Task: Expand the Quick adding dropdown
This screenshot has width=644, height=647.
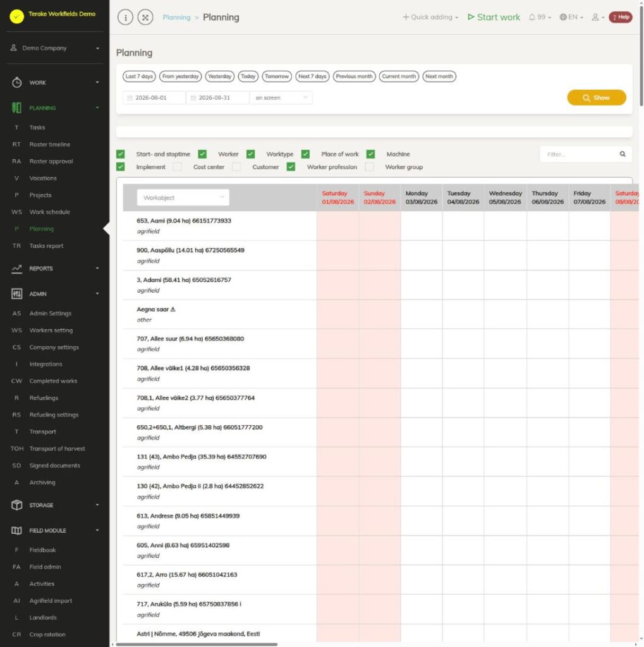Action: 430,17
